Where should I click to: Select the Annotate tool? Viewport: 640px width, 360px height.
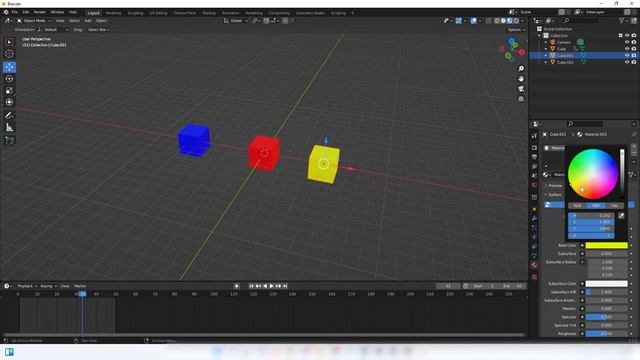[9, 116]
